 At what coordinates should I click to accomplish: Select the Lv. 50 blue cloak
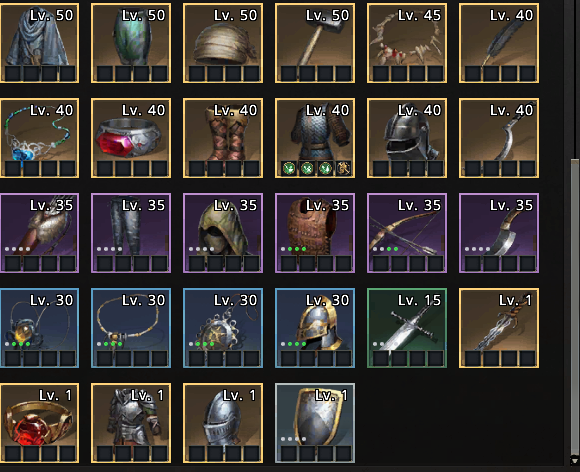pyautogui.click(x=39, y=43)
